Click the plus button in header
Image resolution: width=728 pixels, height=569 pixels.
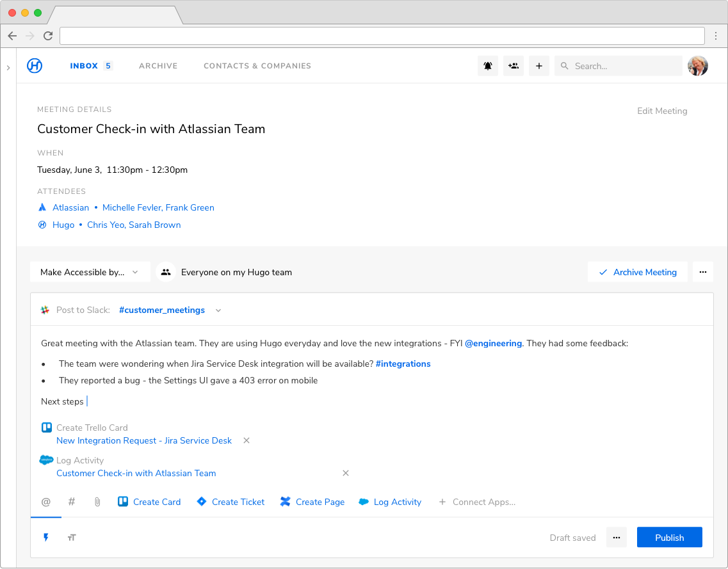coord(539,66)
